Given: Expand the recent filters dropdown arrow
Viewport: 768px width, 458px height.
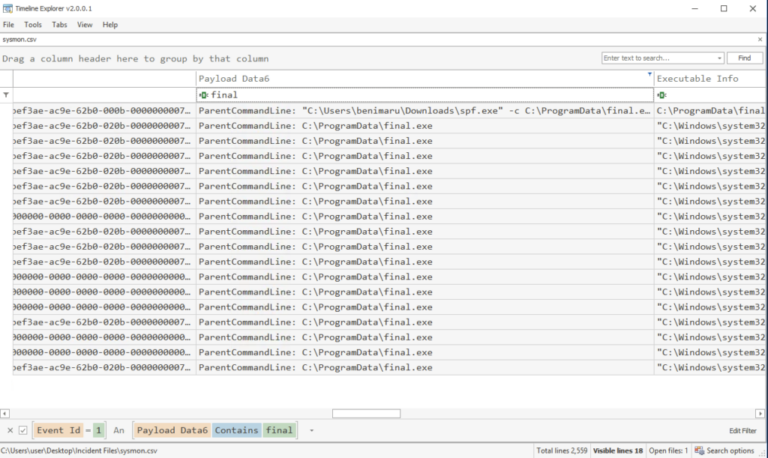Looking at the screenshot, I should pyautogui.click(x=311, y=430).
